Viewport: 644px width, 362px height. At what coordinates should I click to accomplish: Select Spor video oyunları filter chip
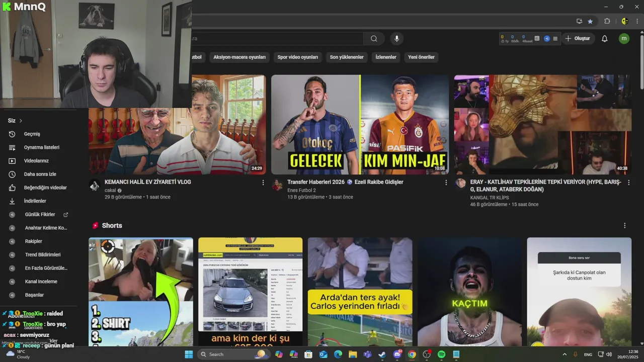tap(298, 57)
